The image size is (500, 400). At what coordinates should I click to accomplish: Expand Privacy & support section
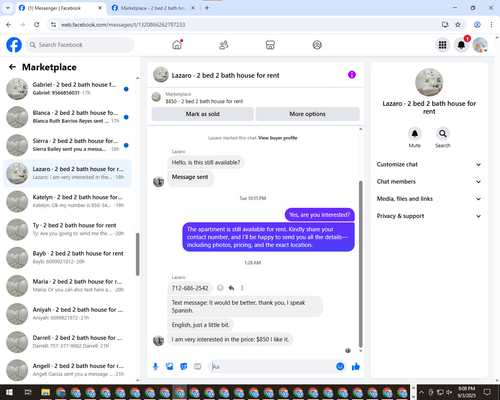coord(429,216)
